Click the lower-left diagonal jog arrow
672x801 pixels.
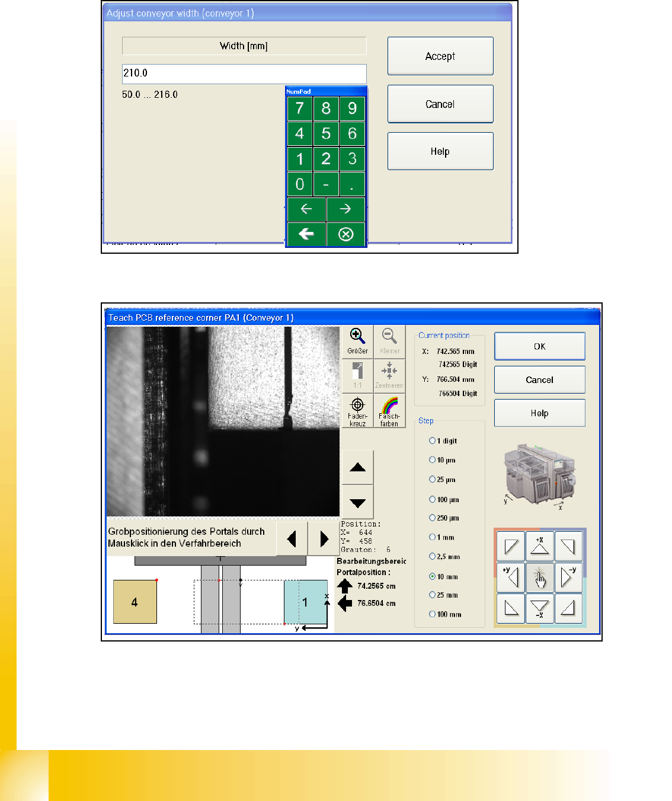coord(511,608)
